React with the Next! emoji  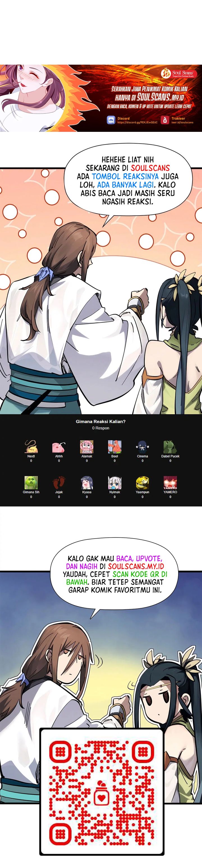[31, 447]
